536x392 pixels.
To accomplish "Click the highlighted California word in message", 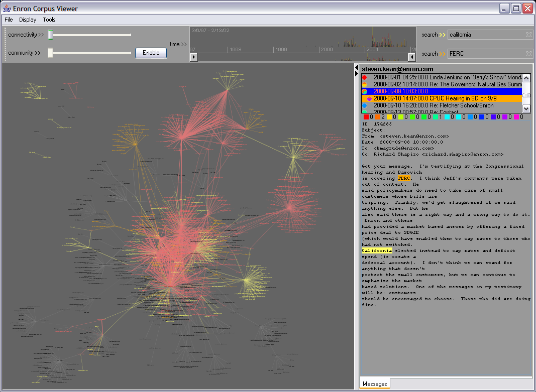I will pos(377,250).
